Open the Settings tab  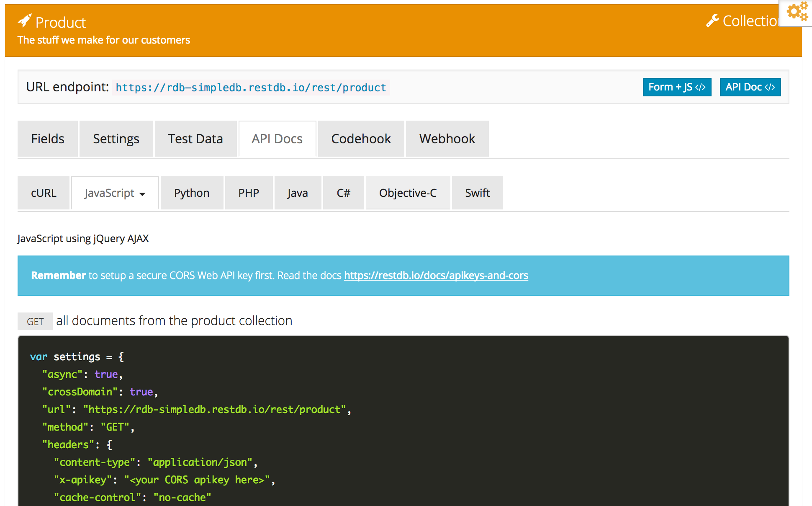[x=116, y=139]
